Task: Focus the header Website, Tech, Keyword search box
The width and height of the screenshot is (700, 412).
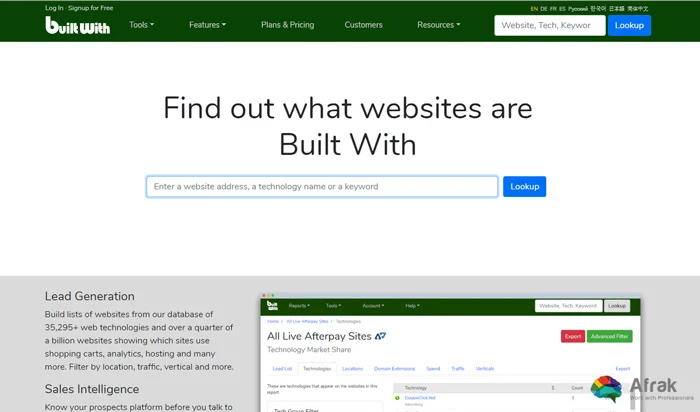Action: pos(550,25)
